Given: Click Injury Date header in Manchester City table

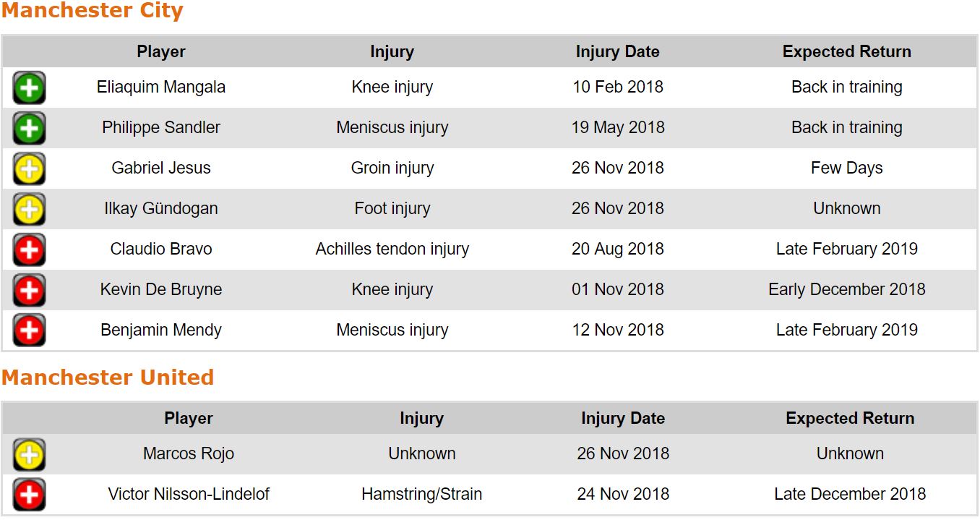Looking at the screenshot, I should pos(617,52).
